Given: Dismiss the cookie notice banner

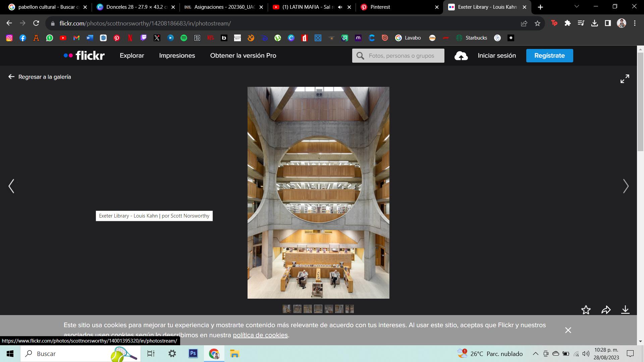Looking at the screenshot, I should coord(568,330).
